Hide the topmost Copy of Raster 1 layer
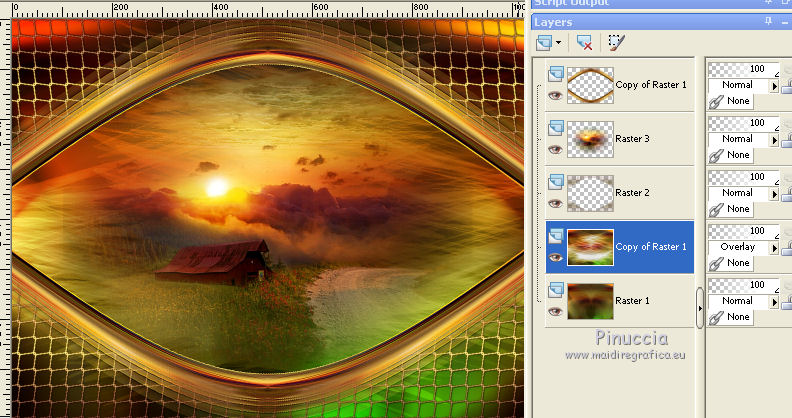 [x=555, y=95]
